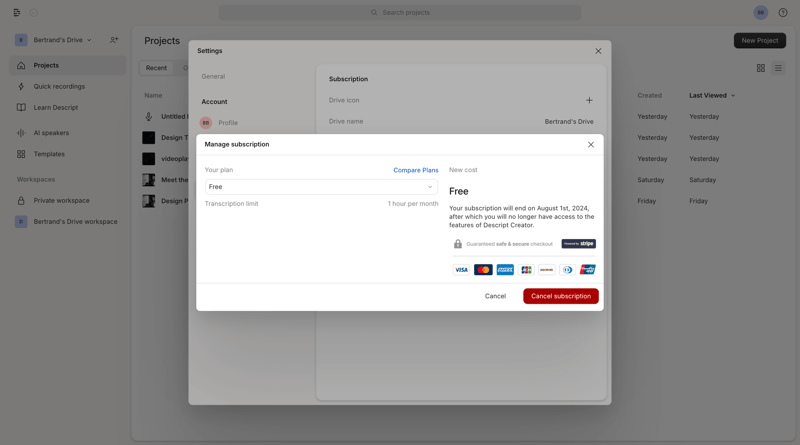800x445 pixels.
Task: Click the Stripe badge
Action: pyautogui.click(x=579, y=243)
